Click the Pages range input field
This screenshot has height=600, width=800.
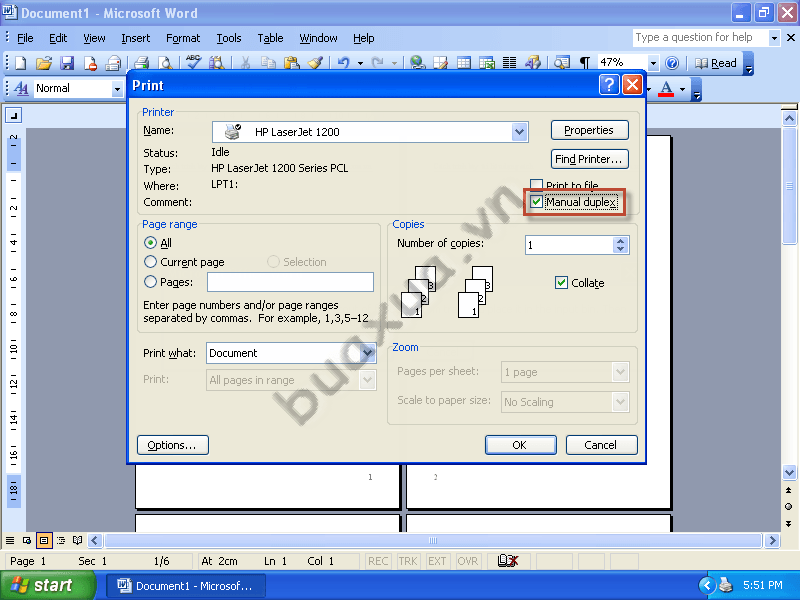tap(290, 282)
